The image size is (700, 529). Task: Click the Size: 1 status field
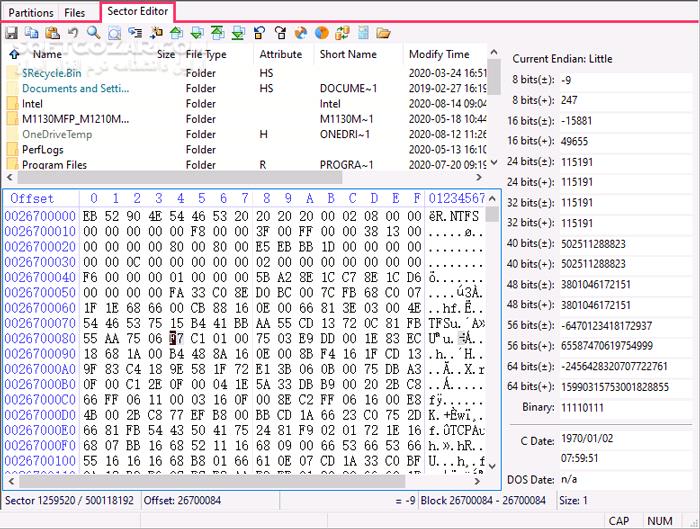click(573, 500)
